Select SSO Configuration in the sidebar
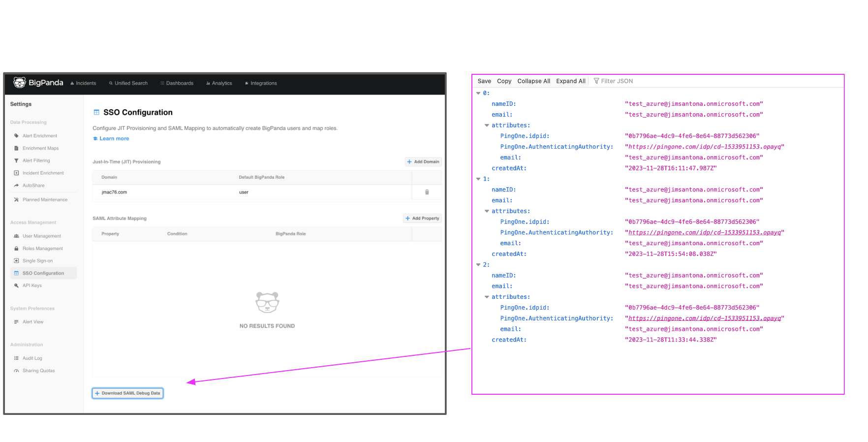The height and width of the screenshot is (442, 868). (43, 273)
